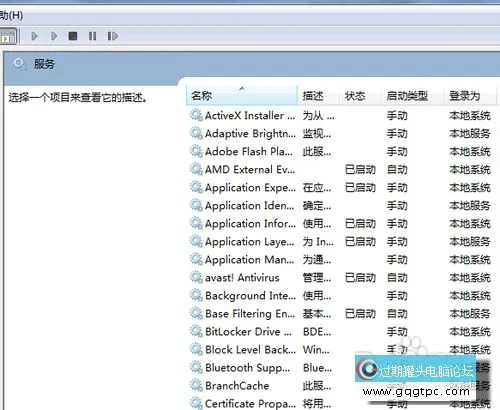Viewport: 500px width, 410px height.
Task: Click the BDE... description of BitLocker Drive
Action: [317, 331]
